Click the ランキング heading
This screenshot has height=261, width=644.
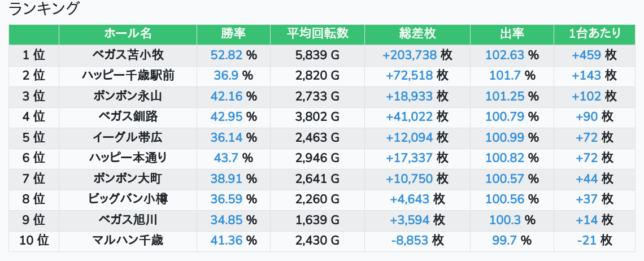pyautogui.click(x=43, y=8)
